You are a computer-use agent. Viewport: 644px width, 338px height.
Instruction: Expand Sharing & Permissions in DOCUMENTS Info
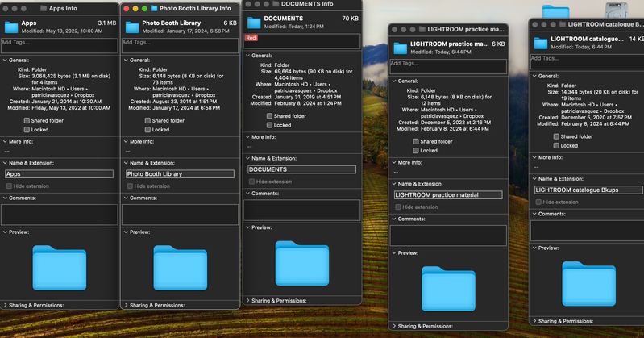click(248, 301)
